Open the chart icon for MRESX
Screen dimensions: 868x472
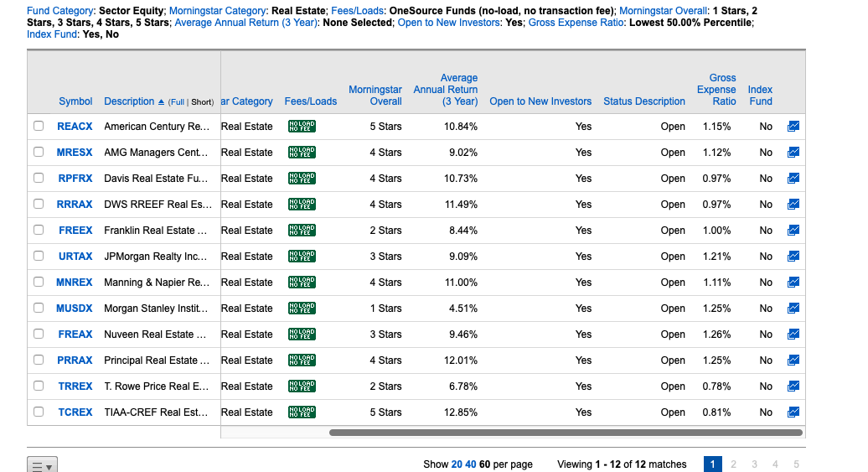click(x=793, y=153)
